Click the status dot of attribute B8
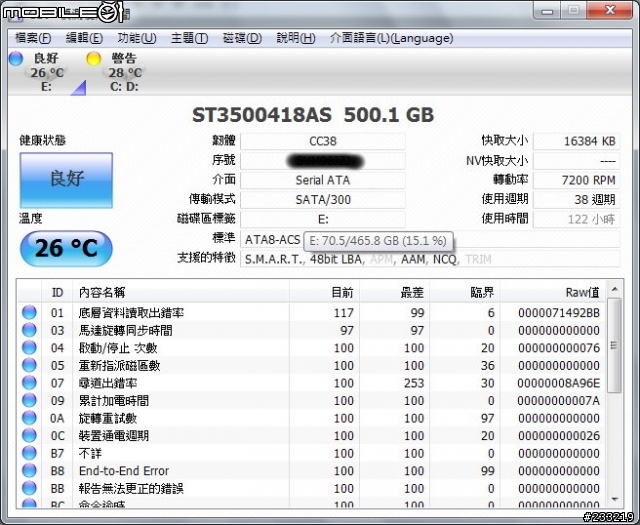This screenshot has width=640, height=525. click(x=29, y=471)
